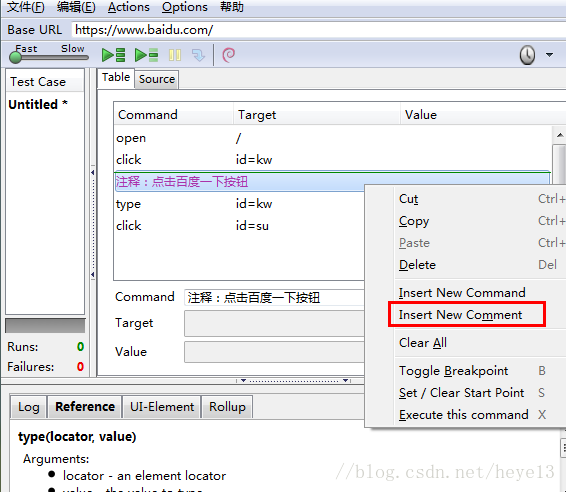Select the click id=kw row
566x492 pixels.
click(333, 160)
